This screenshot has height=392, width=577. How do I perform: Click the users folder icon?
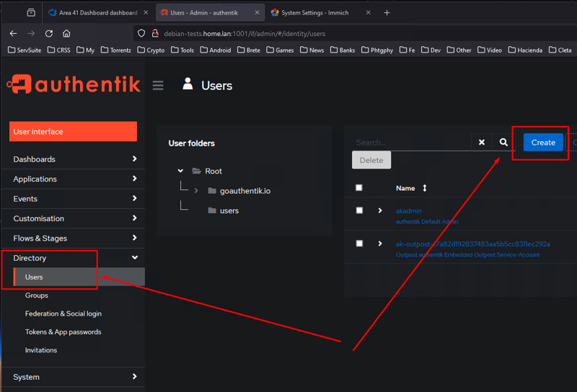pos(212,210)
